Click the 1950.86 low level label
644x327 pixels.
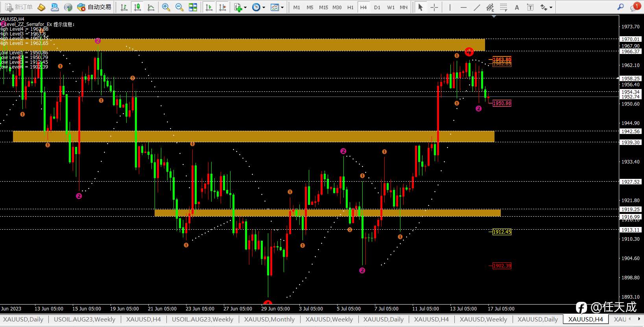click(502, 103)
